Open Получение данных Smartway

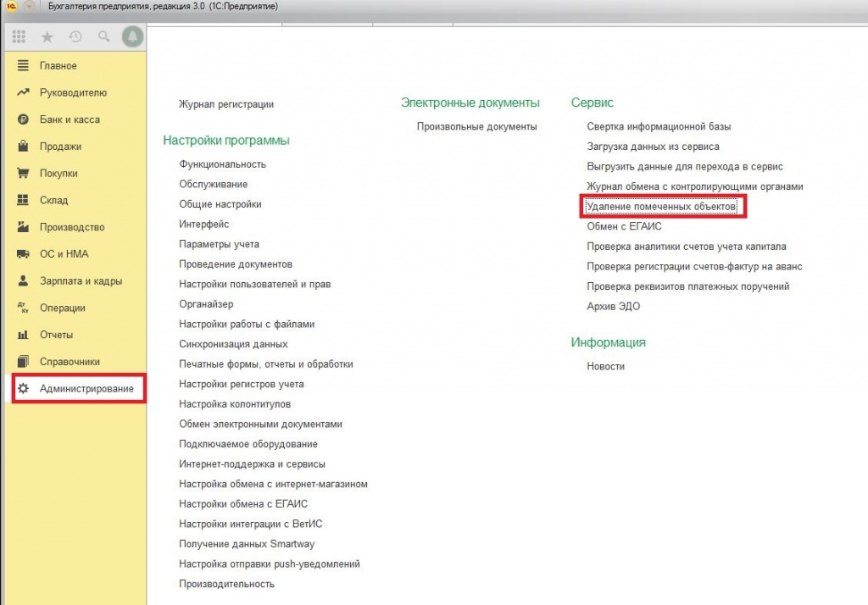[x=247, y=544]
